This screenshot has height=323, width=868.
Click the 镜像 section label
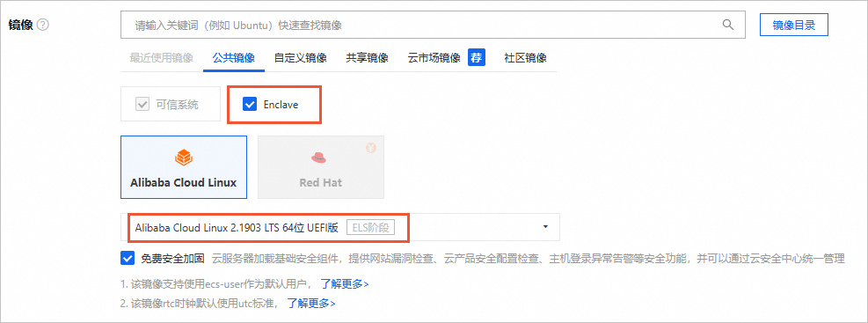click(x=20, y=25)
